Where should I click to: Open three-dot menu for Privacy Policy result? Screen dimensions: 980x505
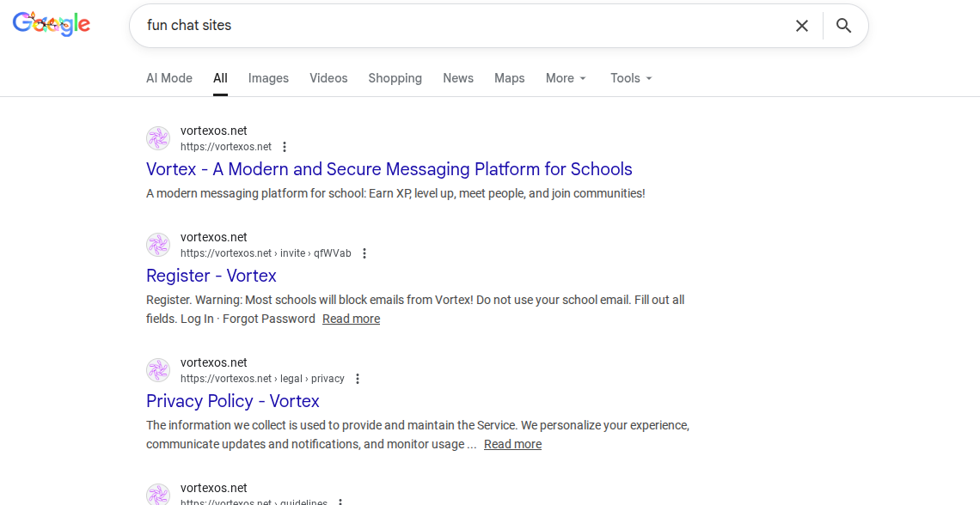click(x=358, y=379)
